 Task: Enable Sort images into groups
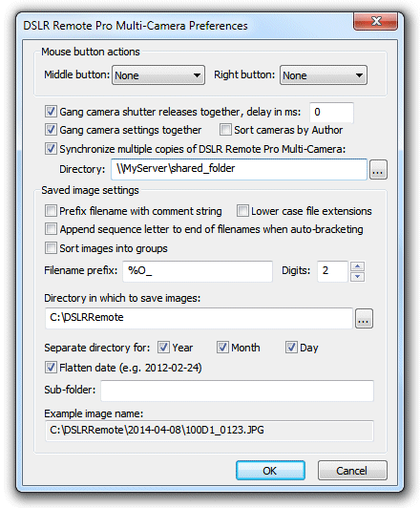pyautogui.click(x=51, y=248)
